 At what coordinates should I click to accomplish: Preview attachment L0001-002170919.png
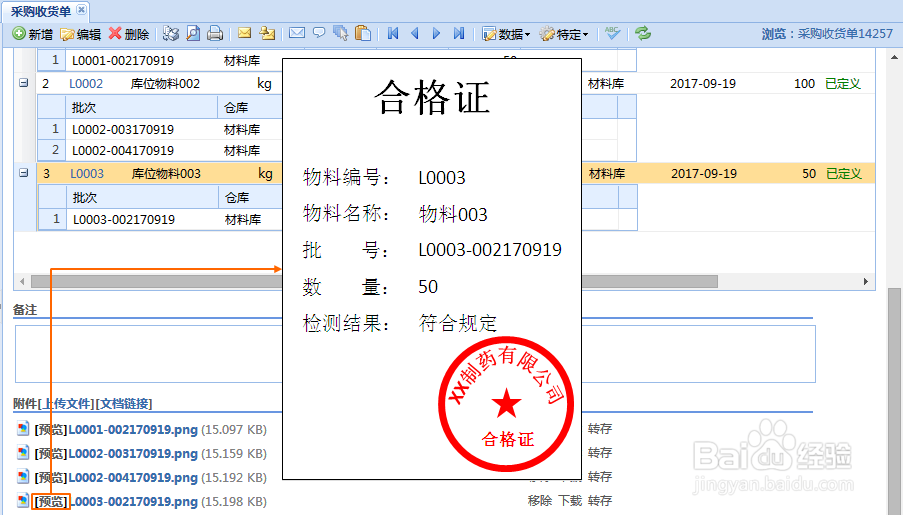pos(51,430)
